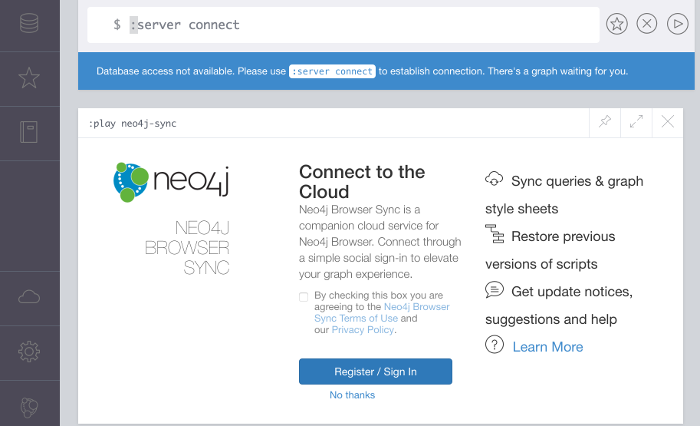The image size is (700, 426).
Task: Open Neo4j Browser Sync Terms of Use
Action: click(x=382, y=313)
